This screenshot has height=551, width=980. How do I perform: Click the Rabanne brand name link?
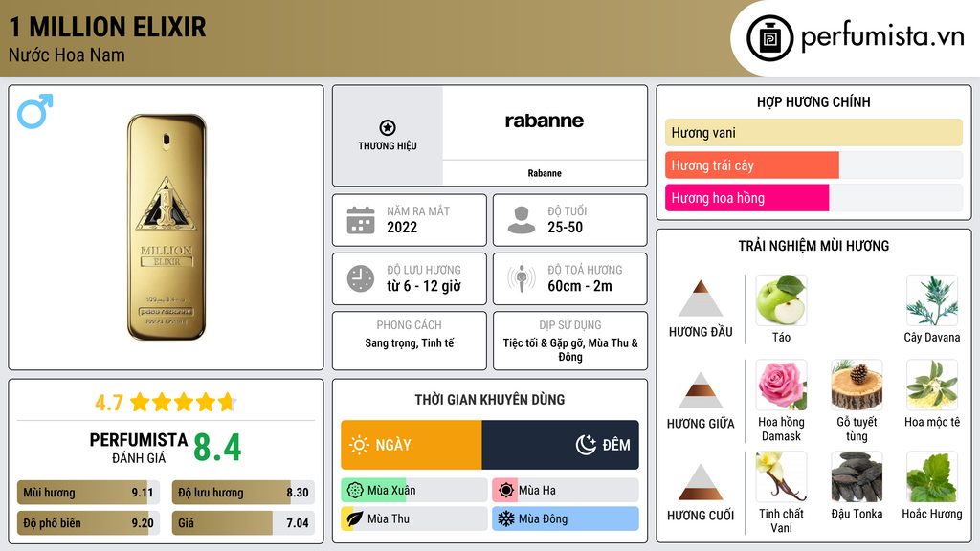(x=545, y=173)
